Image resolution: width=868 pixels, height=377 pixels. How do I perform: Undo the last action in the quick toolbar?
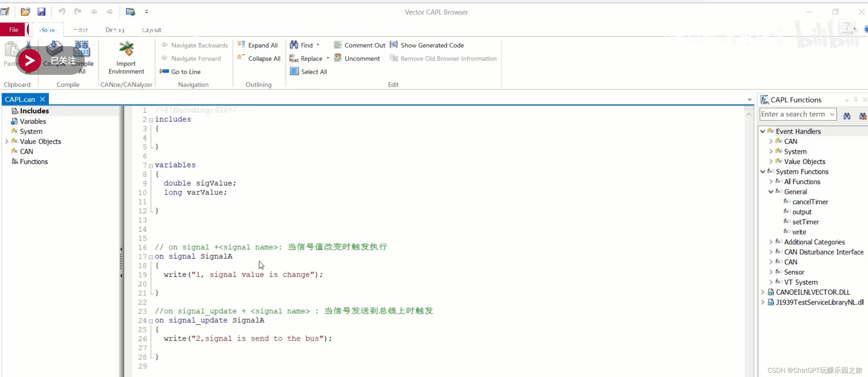click(62, 12)
